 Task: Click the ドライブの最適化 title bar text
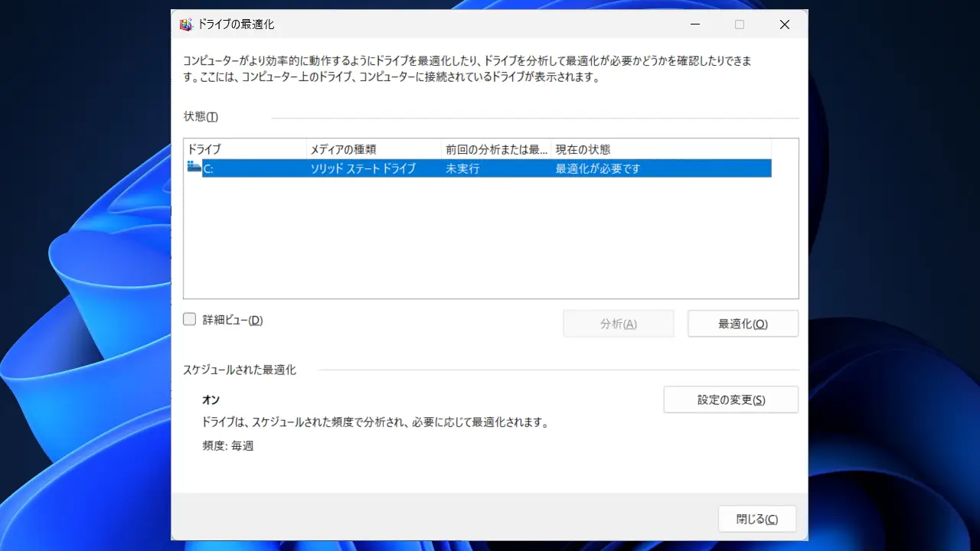tap(236, 24)
